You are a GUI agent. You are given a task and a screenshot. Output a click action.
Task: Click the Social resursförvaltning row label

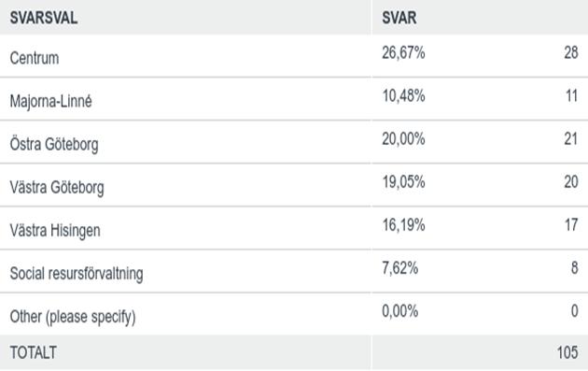tap(77, 274)
